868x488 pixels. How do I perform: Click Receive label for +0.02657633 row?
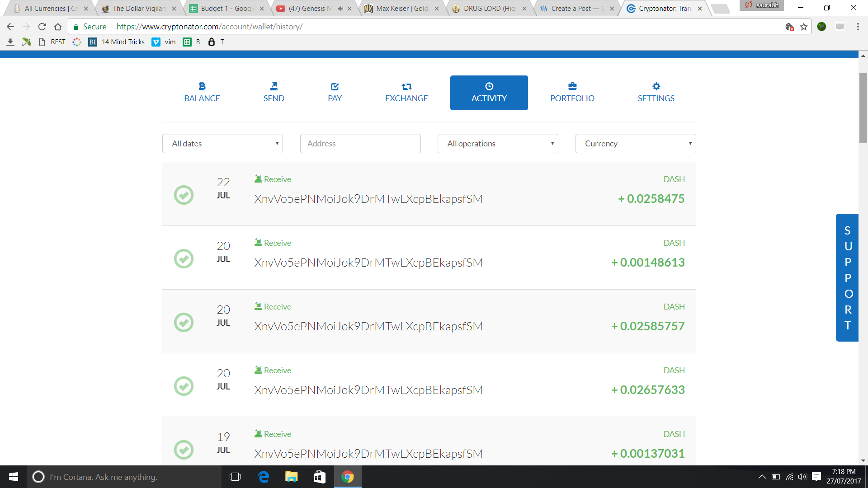pyautogui.click(x=277, y=371)
